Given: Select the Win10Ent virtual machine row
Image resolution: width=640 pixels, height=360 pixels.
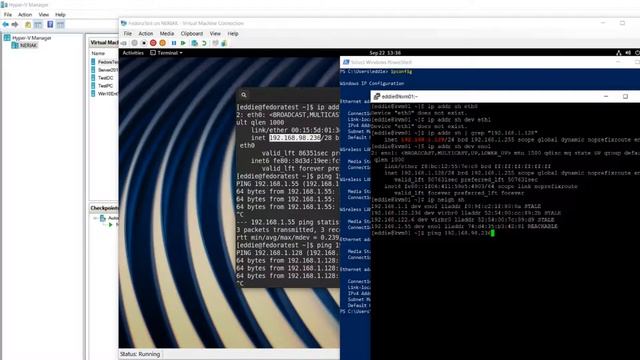Looking at the screenshot, I should point(104,93).
